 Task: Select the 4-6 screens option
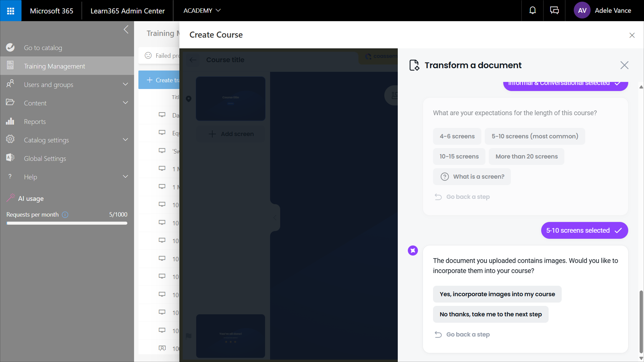pyautogui.click(x=457, y=136)
